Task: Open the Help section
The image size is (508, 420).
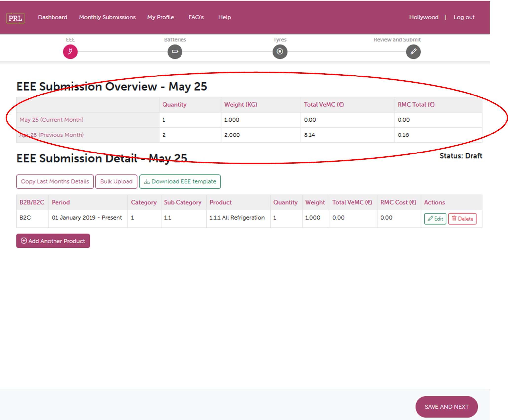Action: click(x=224, y=17)
